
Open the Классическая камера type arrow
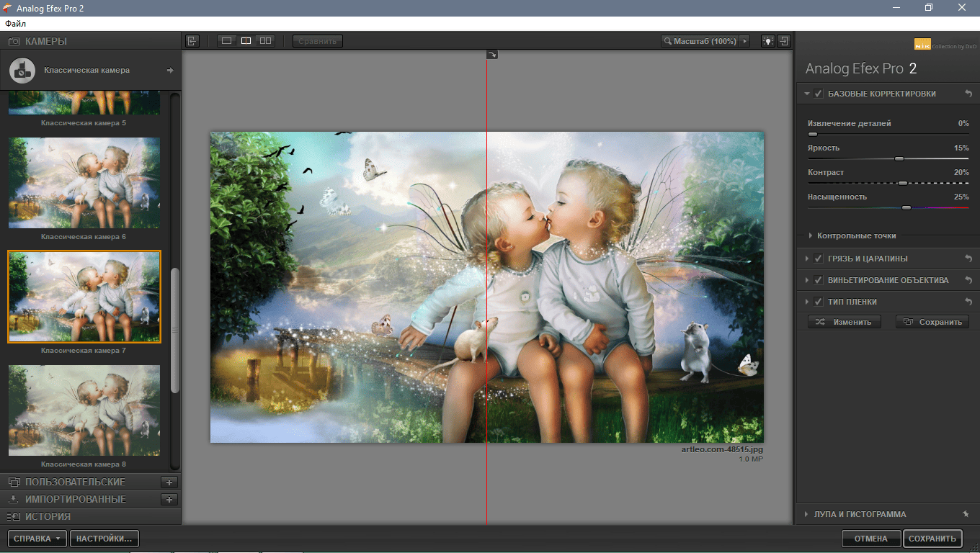coord(170,71)
